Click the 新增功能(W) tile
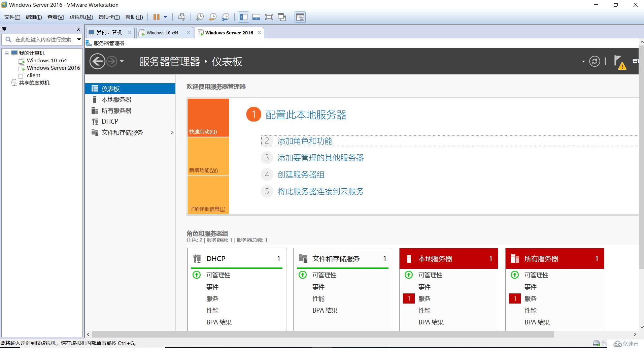Image resolution: width=644 pixels, height=348 pixels. (208, 156)
